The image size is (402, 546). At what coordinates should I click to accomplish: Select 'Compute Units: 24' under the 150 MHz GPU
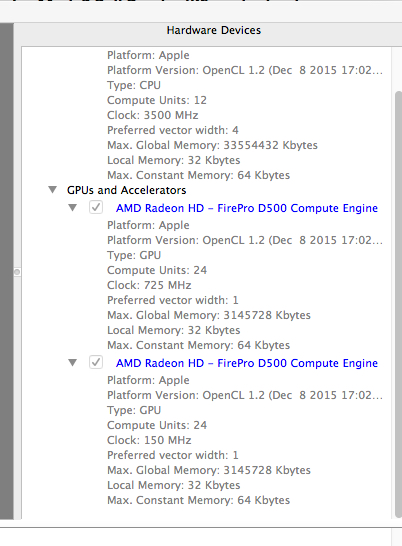[157, 425]
